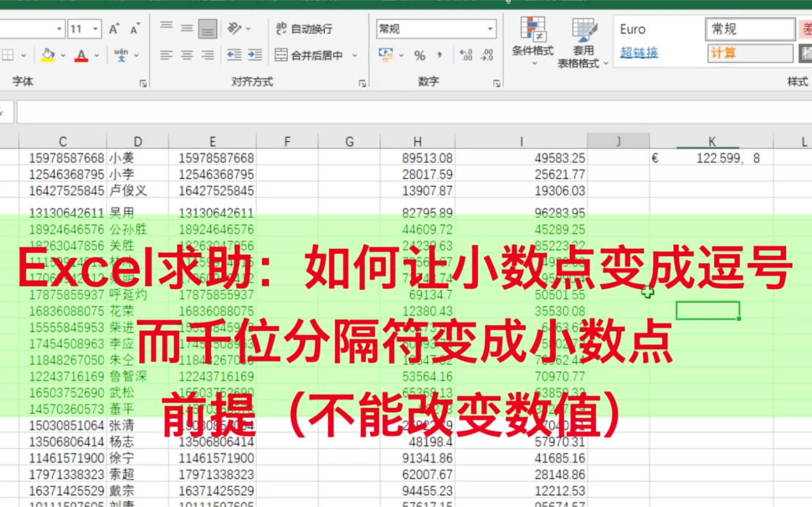Select column I header

pos(521,141)
